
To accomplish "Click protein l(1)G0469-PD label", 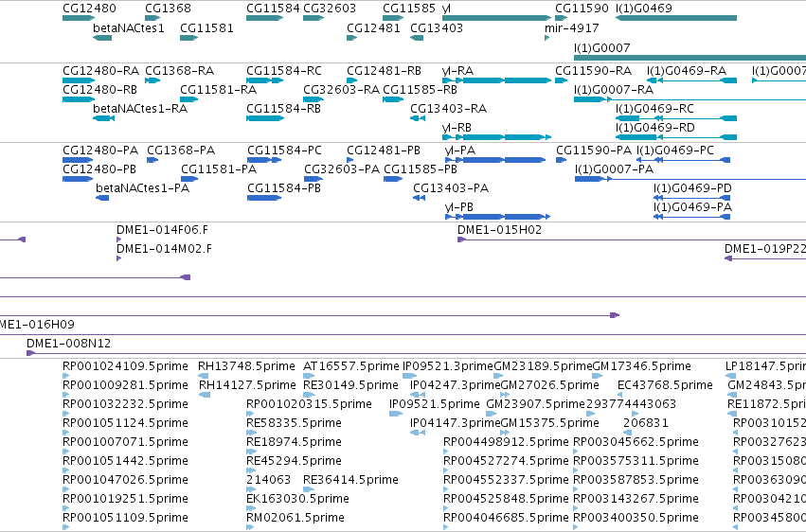I will pyautogui.click(x=692, y=188).
